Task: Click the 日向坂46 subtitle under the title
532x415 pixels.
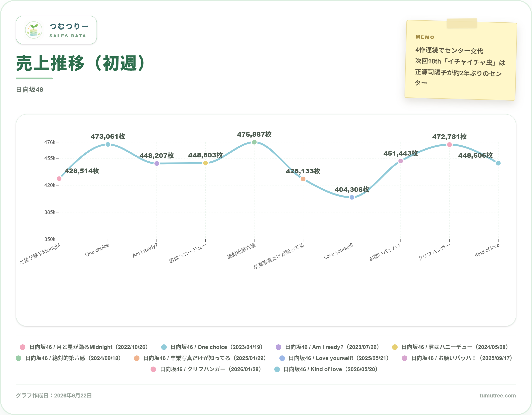Action: 30,90
